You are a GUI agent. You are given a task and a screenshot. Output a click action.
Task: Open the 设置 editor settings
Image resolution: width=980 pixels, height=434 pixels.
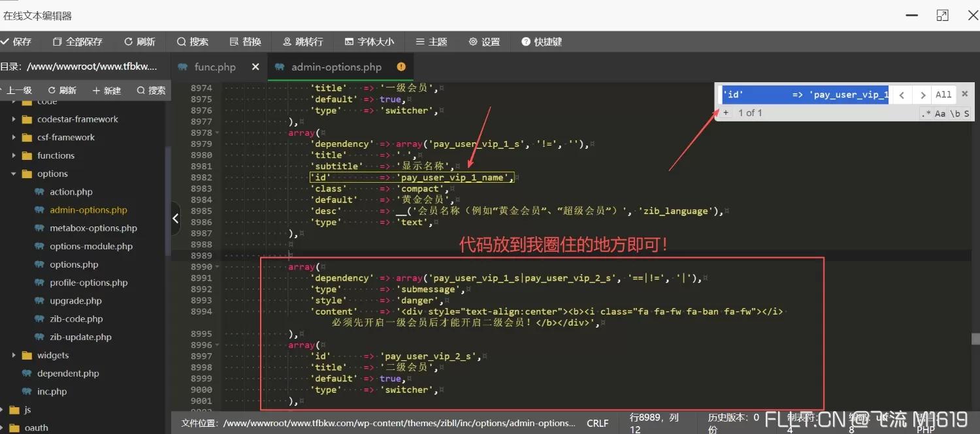484,41
